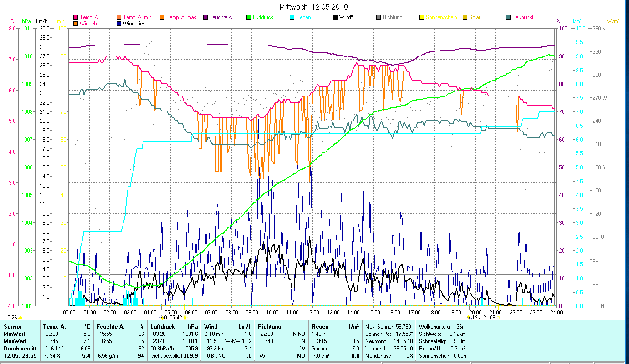Click the black Wind* legend square
The height and width of the screenshot is (364, 629).
pyautogui.click(x=335, y=17)
